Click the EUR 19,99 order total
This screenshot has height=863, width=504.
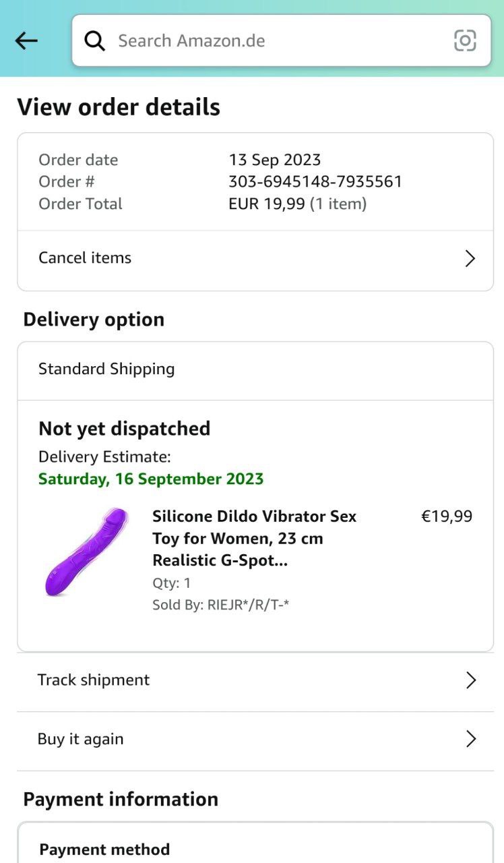click(x=267, y=204)
